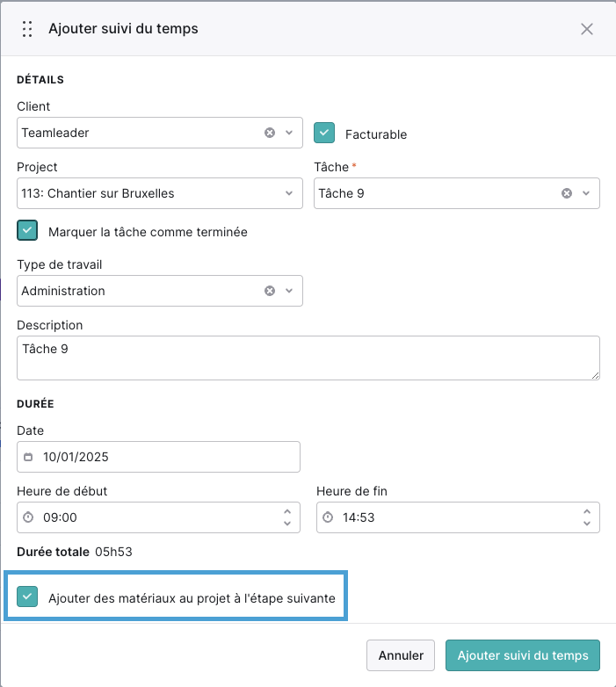Click the Ajouter suivi du temps button
Image resolution: width=616 pixels, height=687 pixels.
point(523,655)
